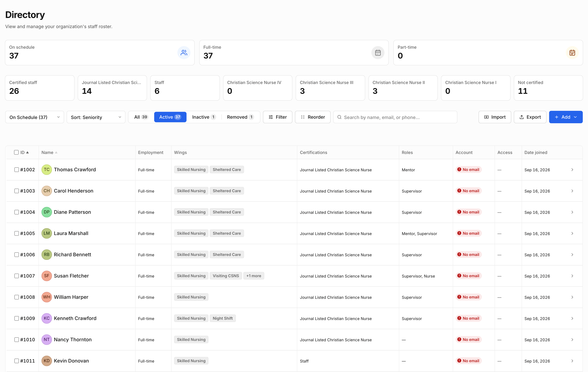Click the Name column sort arrow
Screen dimensions: 588x372
coord(56,152)
